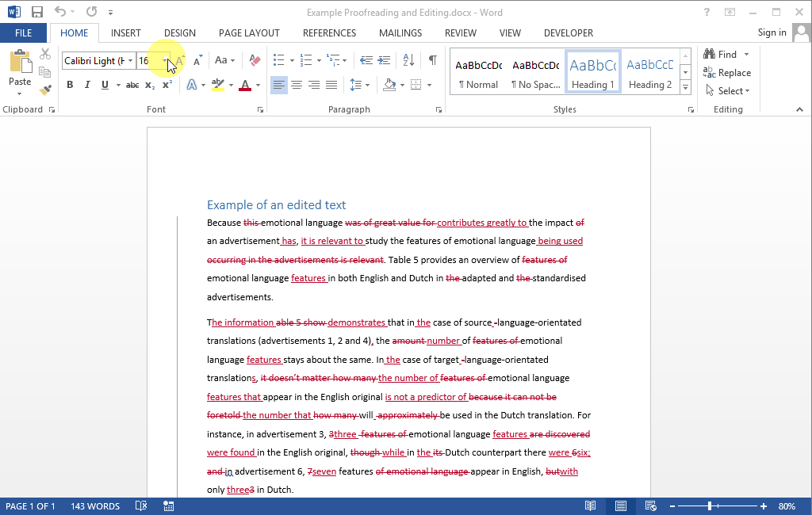Apply bold formatting to selected text
This screenshot has width=812, height=515.
pyautogui.click(x=70, y=84)
